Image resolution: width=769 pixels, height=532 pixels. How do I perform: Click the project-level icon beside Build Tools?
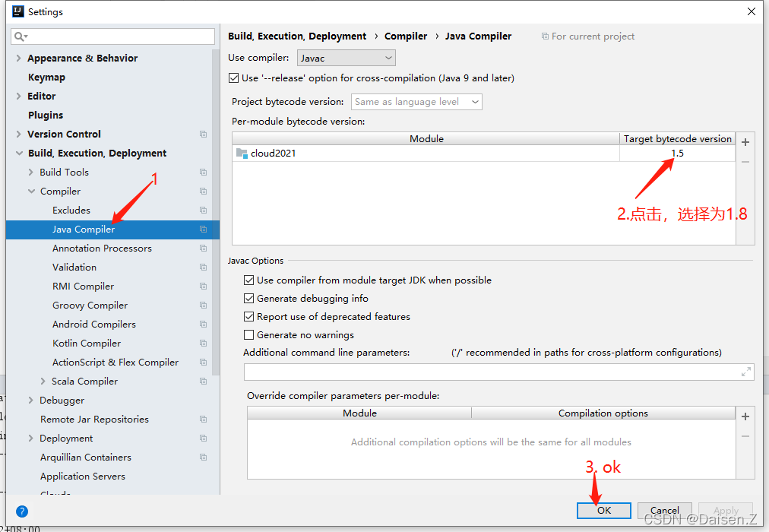pos(203,172)
